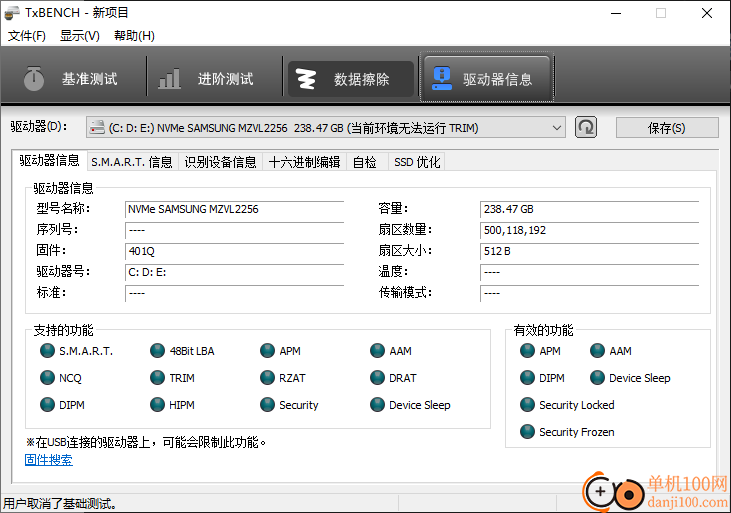
Task: Go to the 数据擦除 section
Action: [x=351, y=79]
